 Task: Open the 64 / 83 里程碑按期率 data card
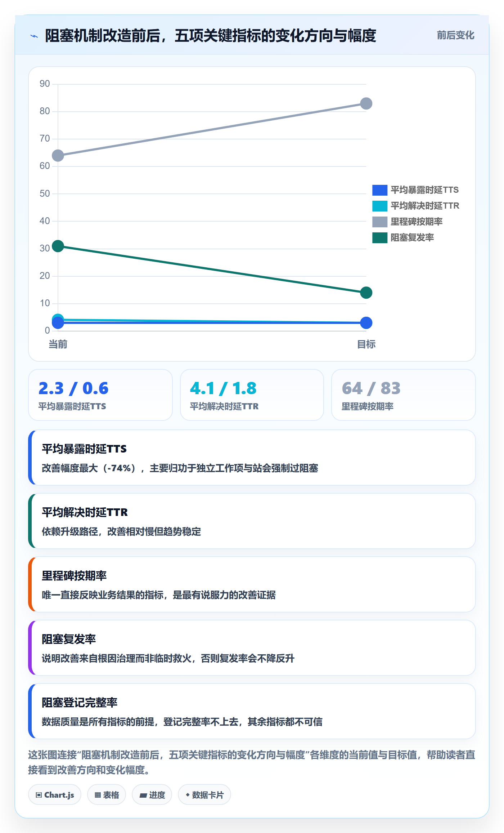pos(404,395)
